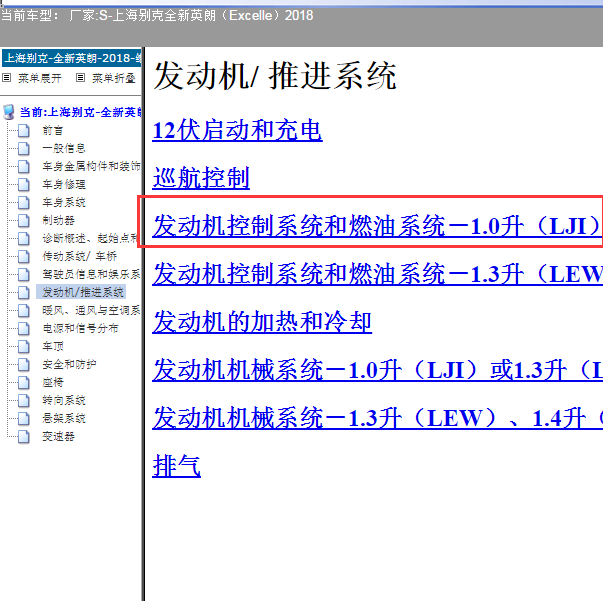Open 发动机控制系统和燃油系统 1.3升 (LEW) link
Screen dimensions: 603x601
click(377, 274)
